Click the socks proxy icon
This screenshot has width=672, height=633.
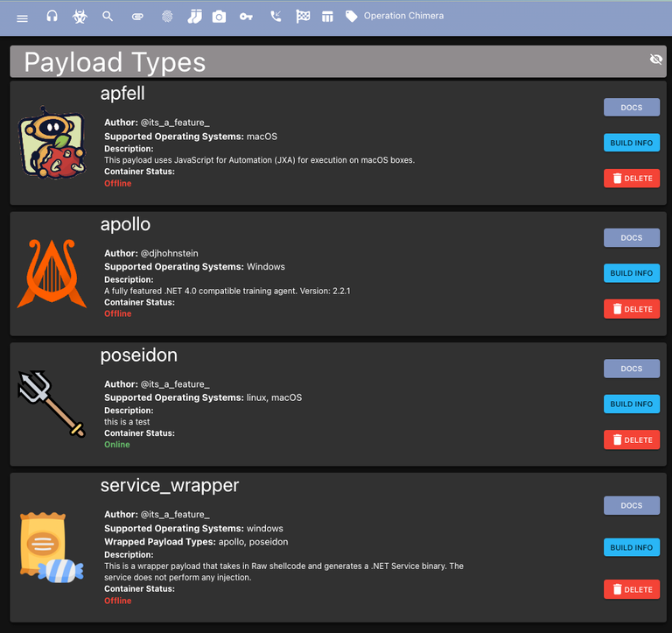coord(194,17)
